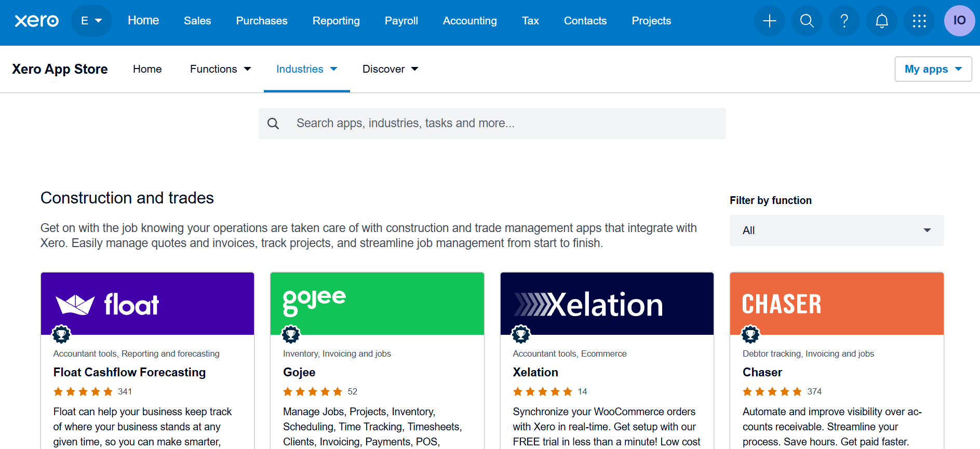The width and height of the screenshot is (980, 449).
Task: Click 'Accountant tools, Ecommerce' category text
Action: coord(570,353)
